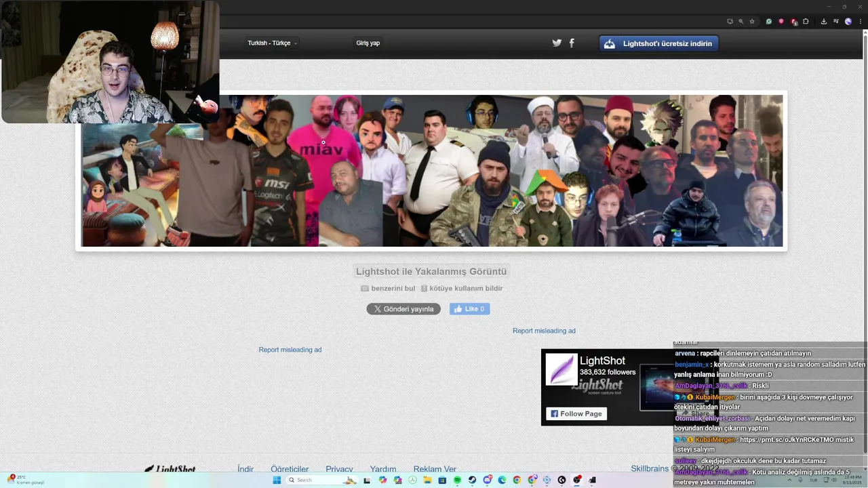
Task: Click the Giriş yap login link
Action: (368, 43)
